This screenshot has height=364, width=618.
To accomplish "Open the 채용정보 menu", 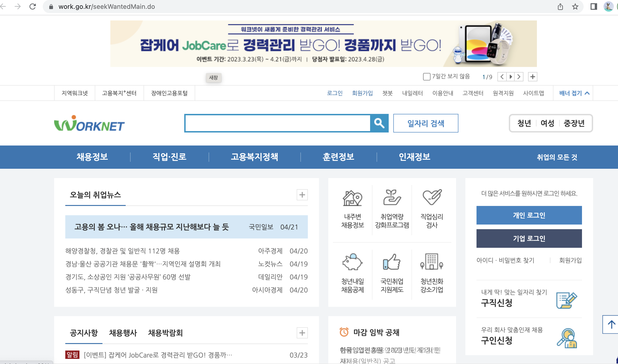I will coord(92,157).
